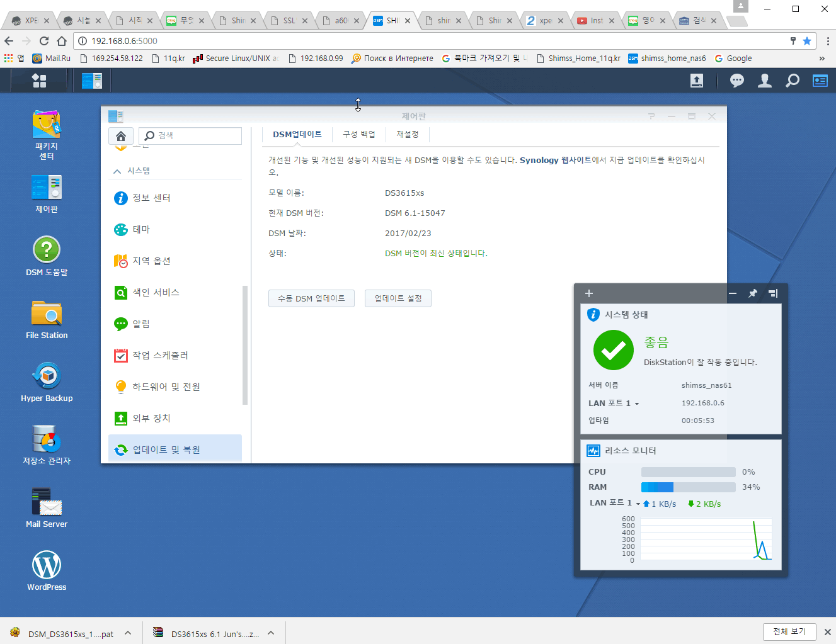The width and height of the screenshot is (836, 644).
Task: Open the DSM 도움말 desktop icon
Action: pos(47,256)
